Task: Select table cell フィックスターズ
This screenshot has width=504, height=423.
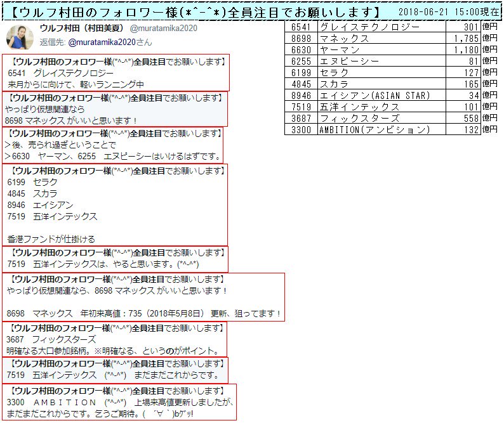Action: pos(381,118)
